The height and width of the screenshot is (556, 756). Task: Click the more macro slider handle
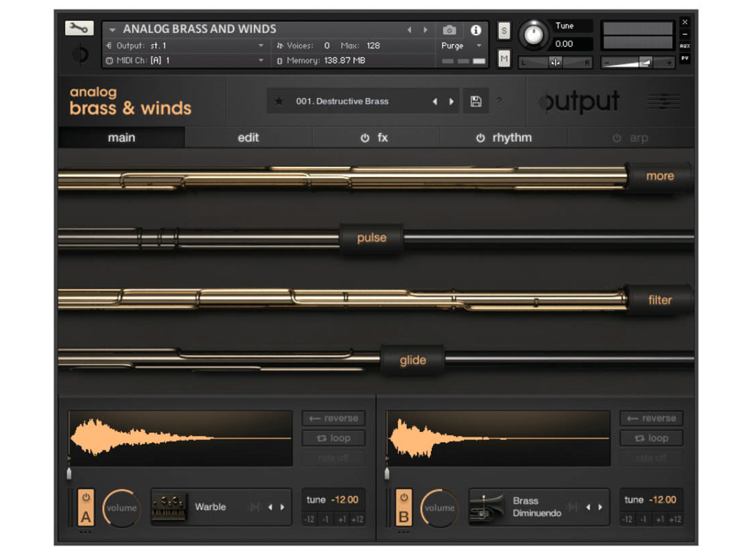tap(660, 176)
